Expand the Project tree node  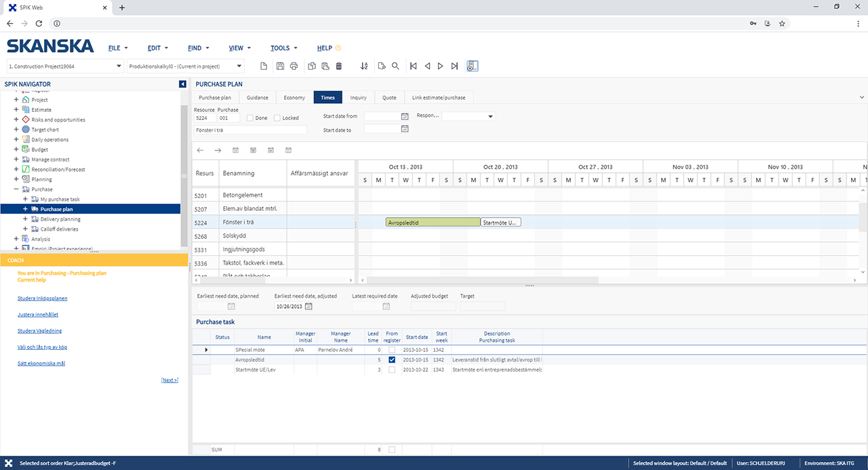tap(16, 100)
